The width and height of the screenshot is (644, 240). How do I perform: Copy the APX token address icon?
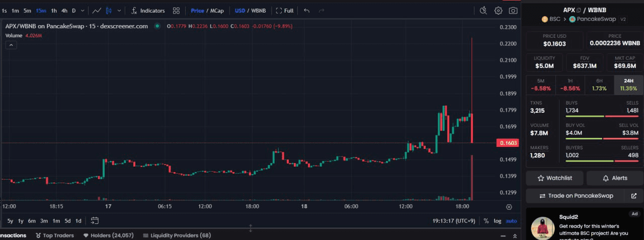(x=579, y=10)
